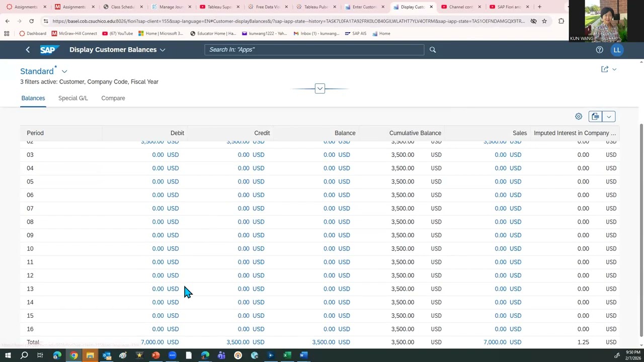Screen dimensions: 644x362
Task: Open the SAP help question mark icon
Action: [599, 50]
